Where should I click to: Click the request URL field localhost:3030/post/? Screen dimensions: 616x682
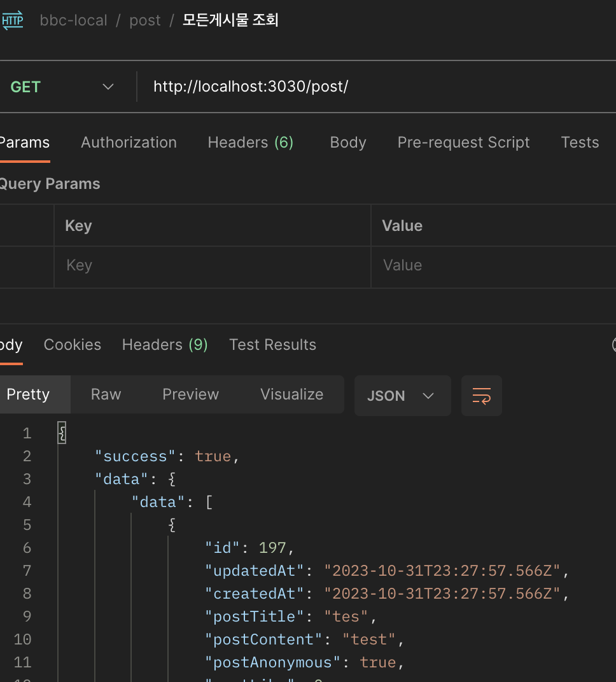click(x=251, y=87)
